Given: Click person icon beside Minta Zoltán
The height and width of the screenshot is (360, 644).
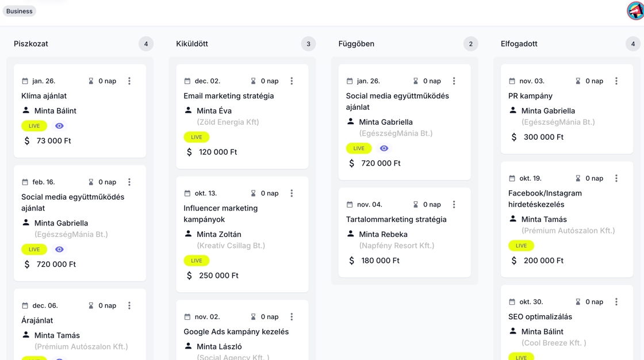Looking at the screenshot, I should 188,234.
